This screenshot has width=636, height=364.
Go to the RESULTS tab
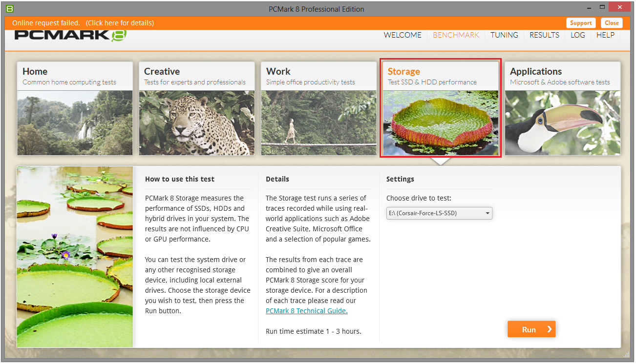545,35
